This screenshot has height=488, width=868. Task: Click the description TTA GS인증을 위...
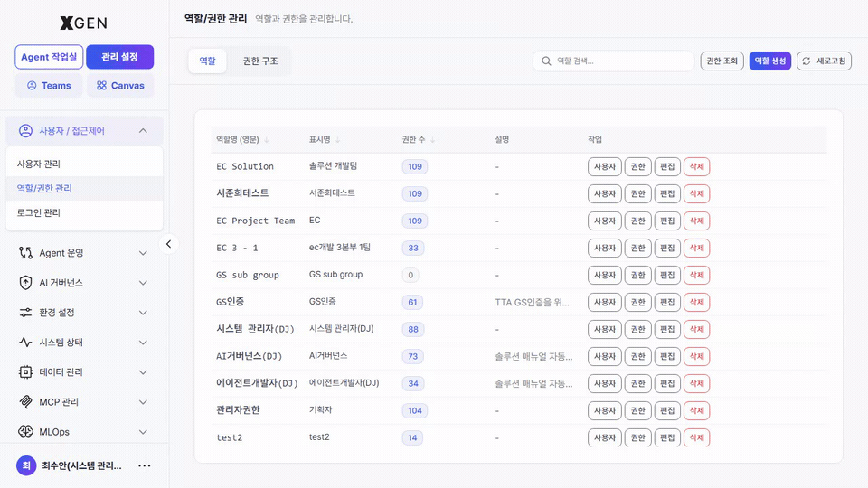coord(532,302)
